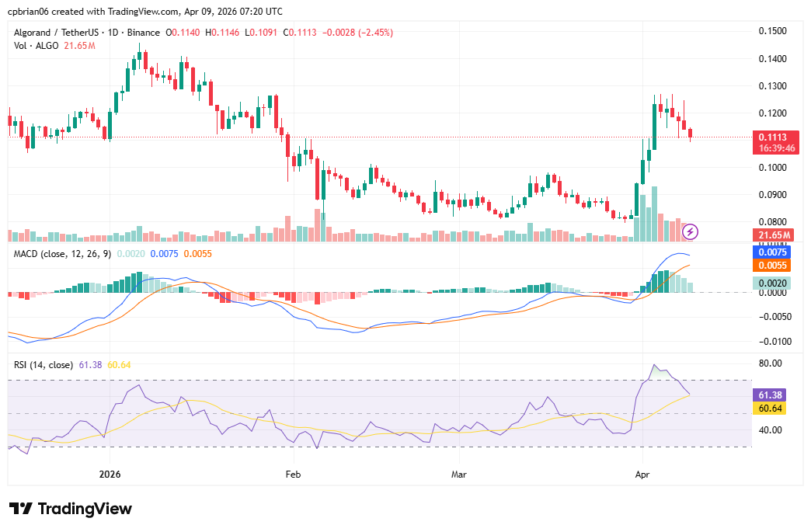Click the blue 0.0075 MACD value tag
The height and width of the screenshot is (532, 811).
pos(772,252)
